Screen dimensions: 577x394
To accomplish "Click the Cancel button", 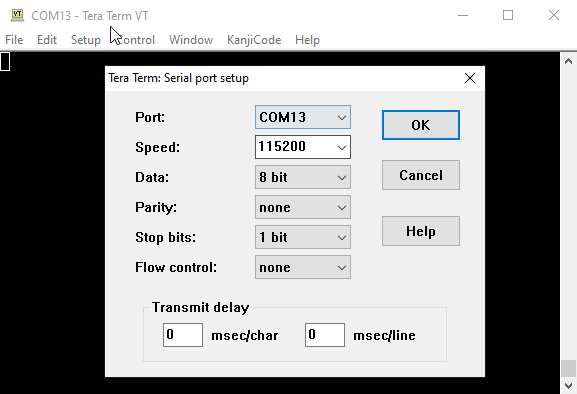I will (421, 175).
